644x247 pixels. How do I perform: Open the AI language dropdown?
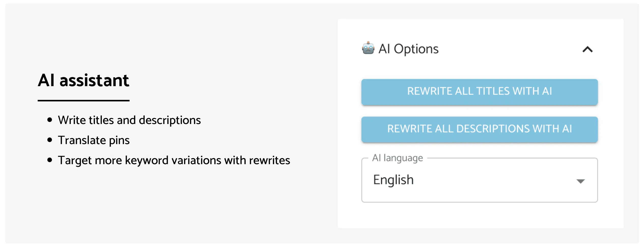(479, 180)
